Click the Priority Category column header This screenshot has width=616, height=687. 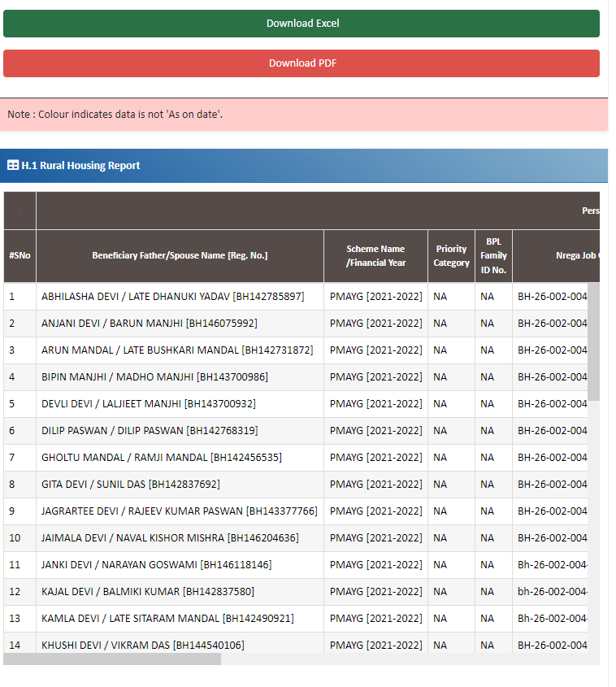click(451, 255)
